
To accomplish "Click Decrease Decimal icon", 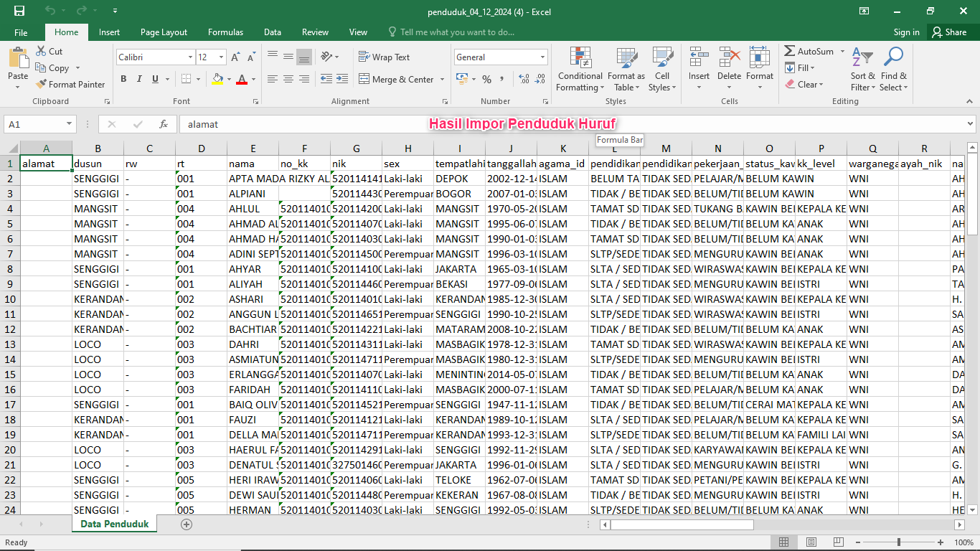I will coord(540,80).
